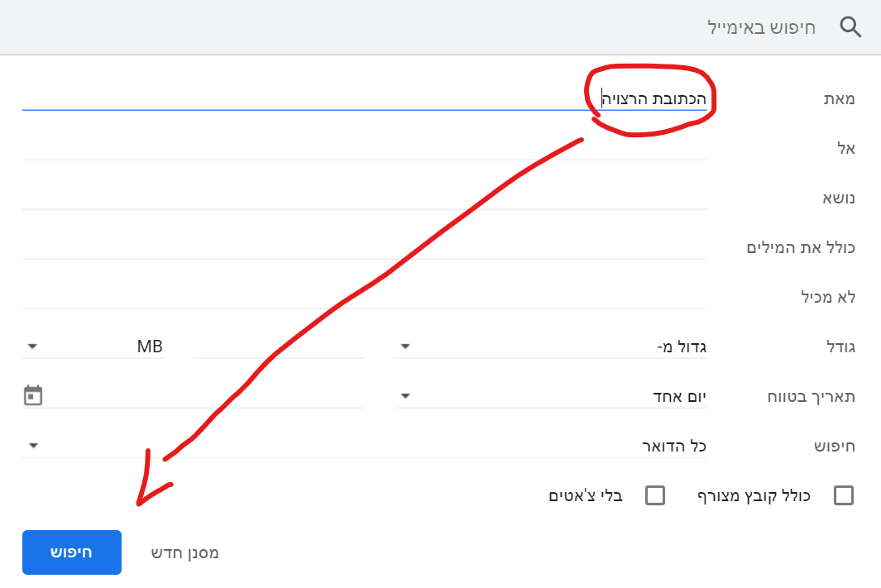Click into the "אל" recipient field

[x=364, y=148]
